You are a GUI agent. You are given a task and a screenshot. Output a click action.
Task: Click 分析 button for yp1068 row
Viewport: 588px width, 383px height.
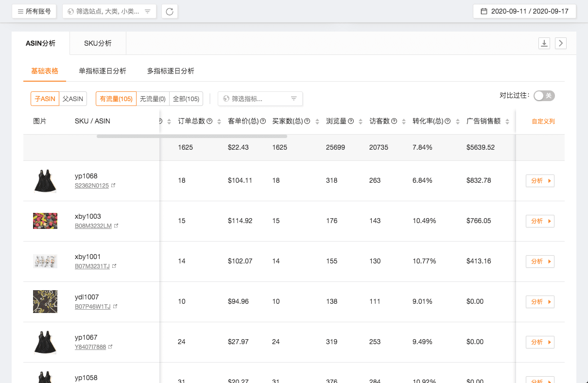point(540,181)
